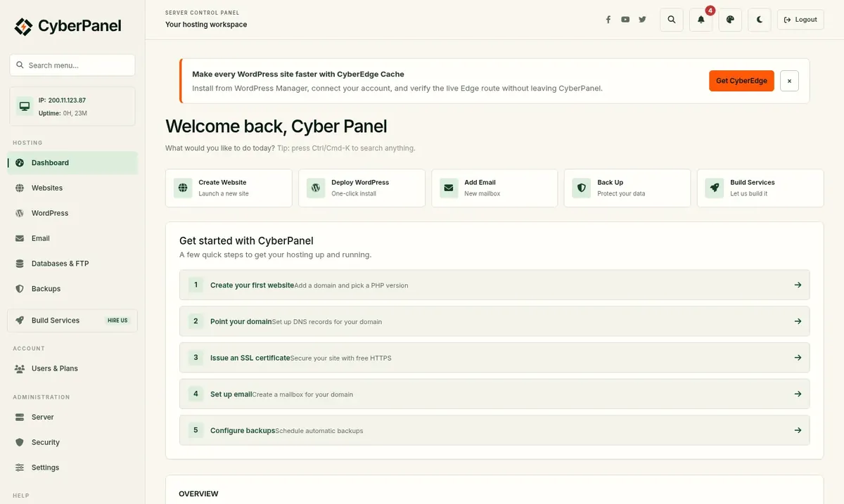The width and height of the screenshot is (844, 504).
Task: Open Build Services sidebar entry
Action: point(72,321)
